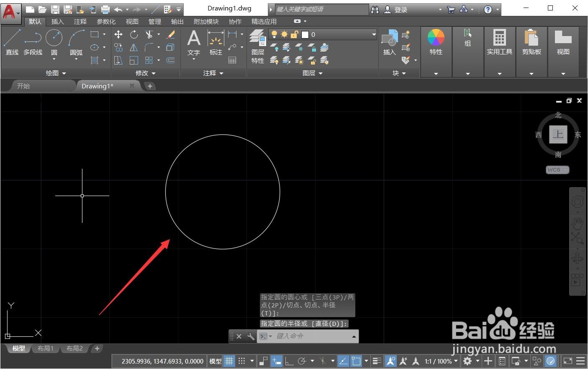
Task: Toggle lineweight display in status bar
Action: tap(377, 361)
